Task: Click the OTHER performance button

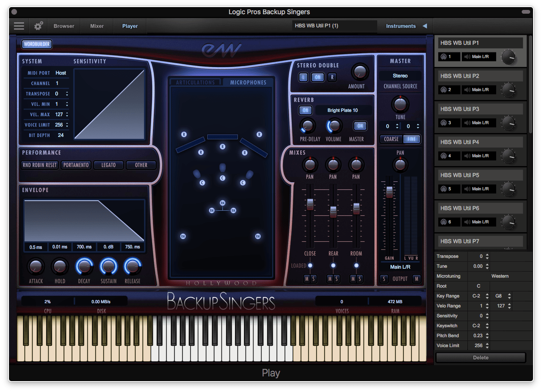Action: point(141,165)
